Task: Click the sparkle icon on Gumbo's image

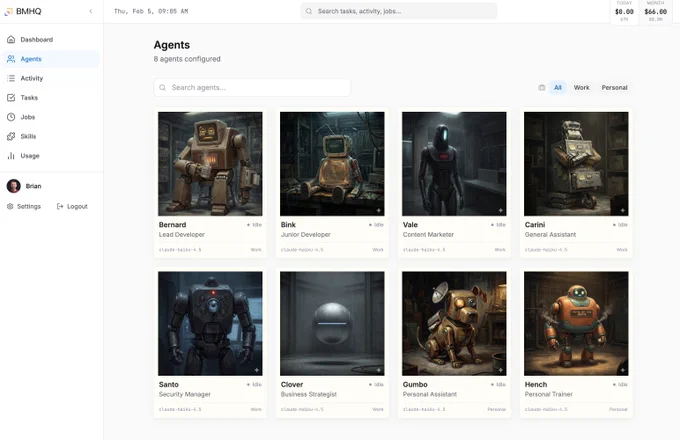Action: (x=500, y=370)
